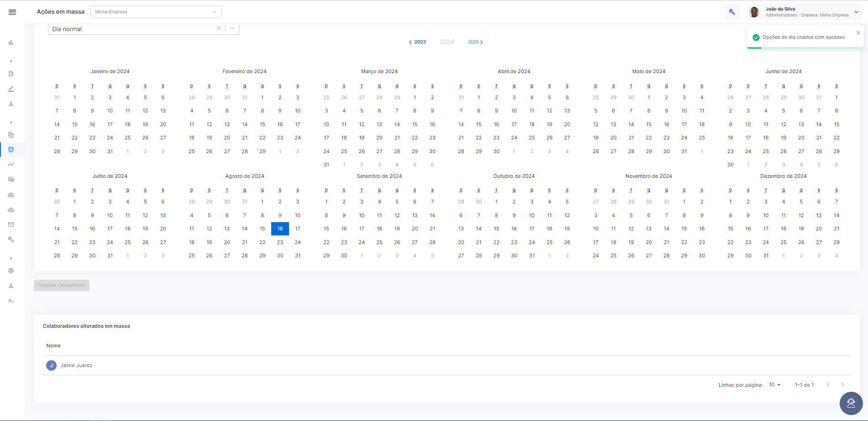Viewport: 868px width, 421px height.
Task: Select day 14 in Fevereiro de 2024
Action: tap(245, 124)
